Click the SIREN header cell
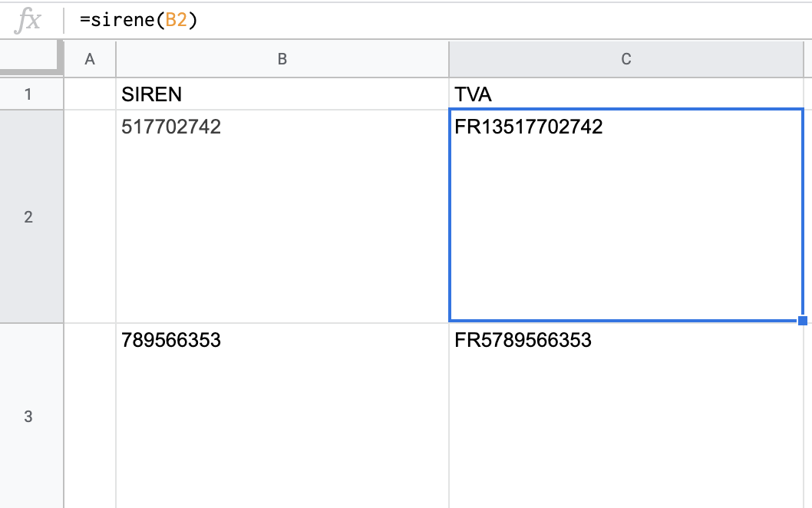This screenshot has height=508, width=812. coord(282,94)
